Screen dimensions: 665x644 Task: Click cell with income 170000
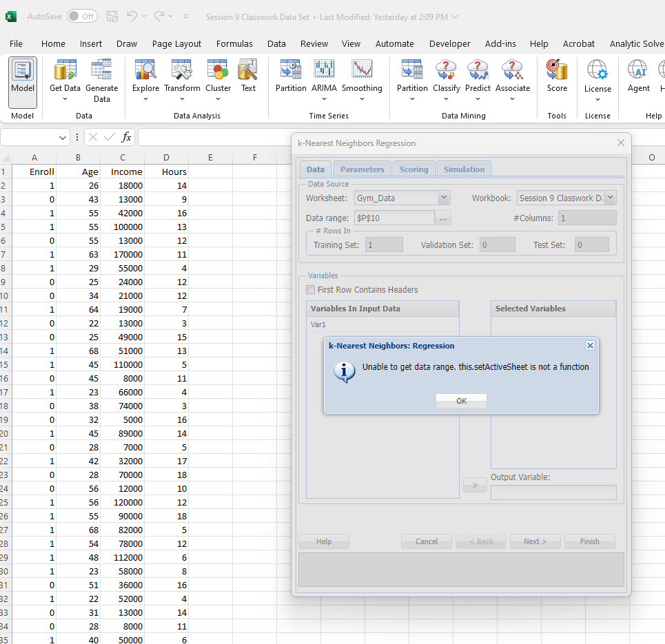tap(123, 254)
